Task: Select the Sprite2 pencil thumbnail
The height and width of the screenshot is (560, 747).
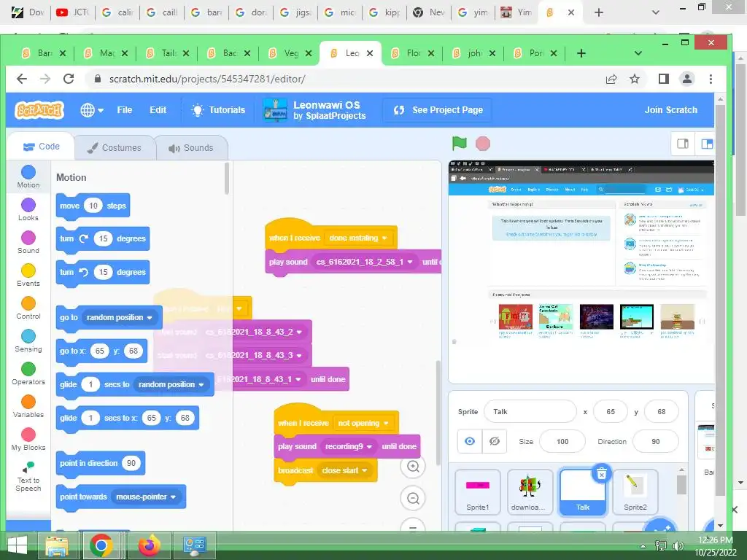Action: (635, 492)
